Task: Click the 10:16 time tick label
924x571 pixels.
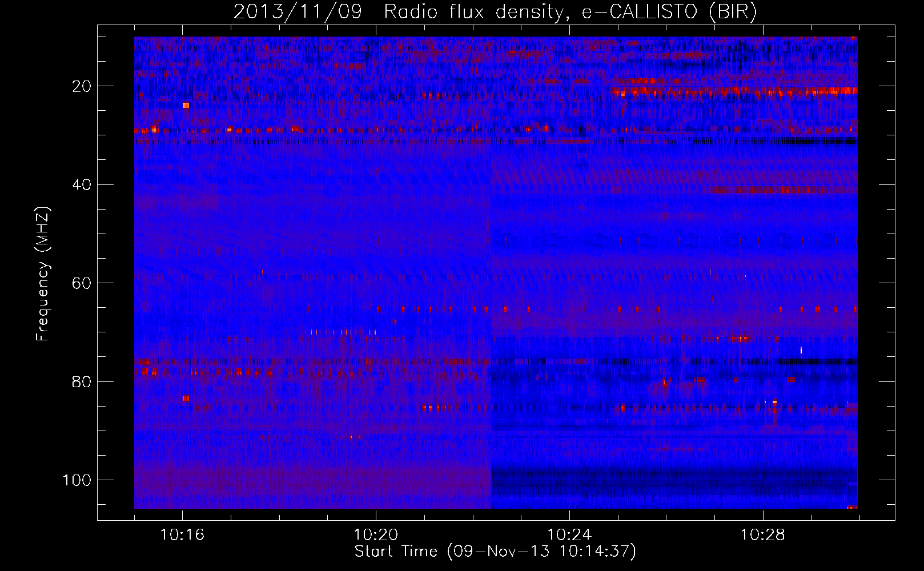Action: (182, 535)
